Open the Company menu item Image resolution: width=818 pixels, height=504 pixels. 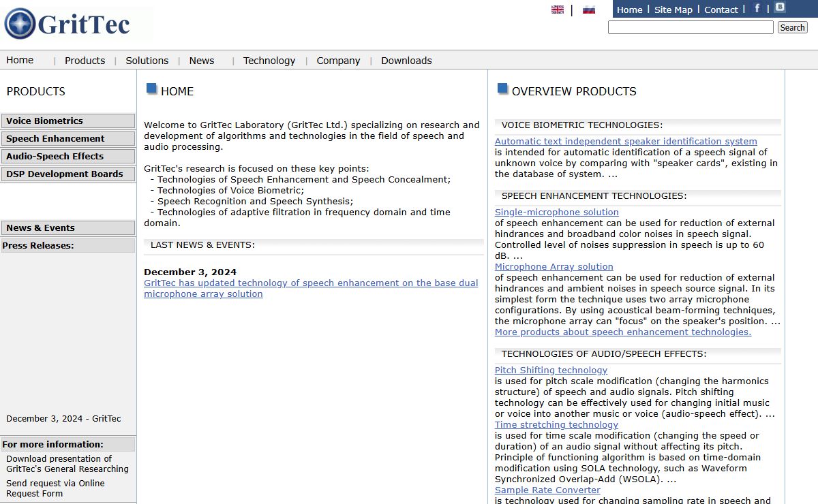[x=338, y=61]
